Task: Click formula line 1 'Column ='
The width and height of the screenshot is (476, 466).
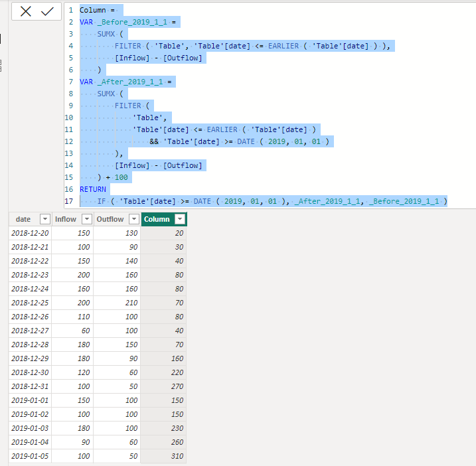Action: click(97, 10)
